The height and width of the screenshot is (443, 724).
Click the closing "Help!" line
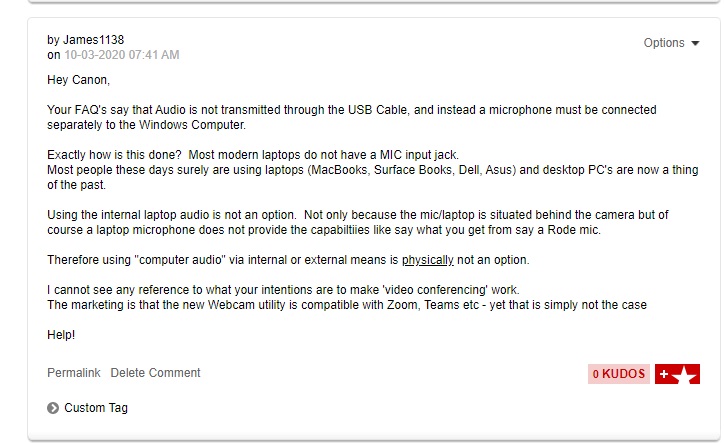pos(61,335)
